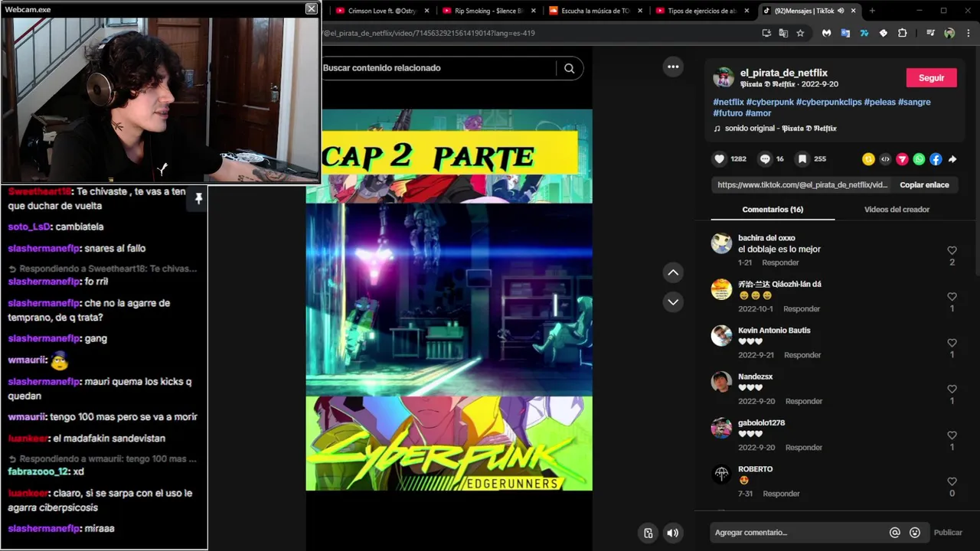Open the Google Translate extension icon
This screenshot has width=980, height=551.
(845, 33)
